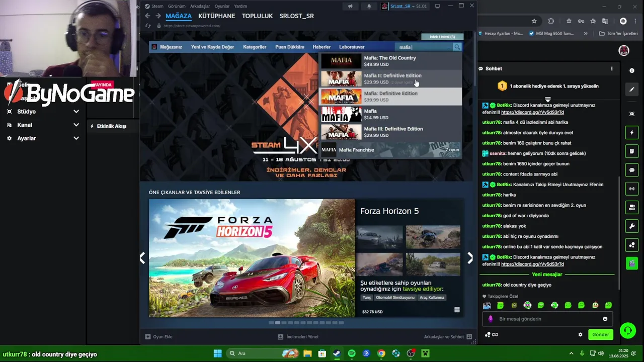
Task: Open the emoji picker in chat box
Action: click(605, 319)
